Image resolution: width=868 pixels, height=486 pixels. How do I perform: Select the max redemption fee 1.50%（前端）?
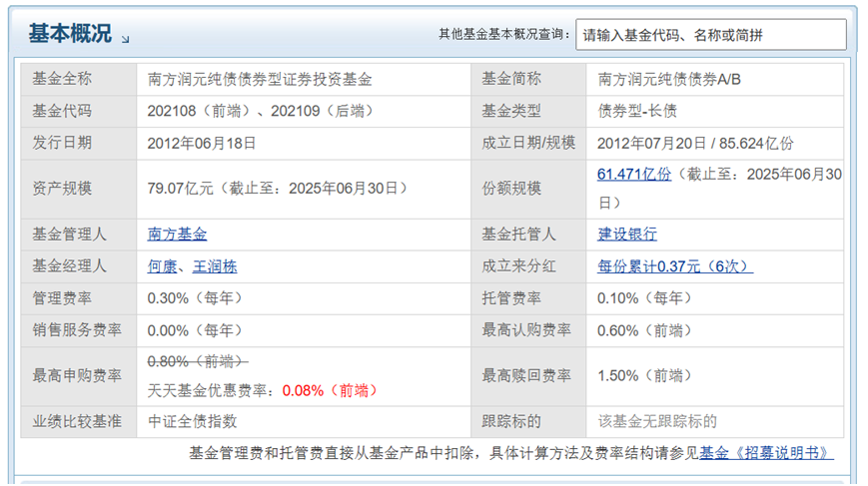647,376
